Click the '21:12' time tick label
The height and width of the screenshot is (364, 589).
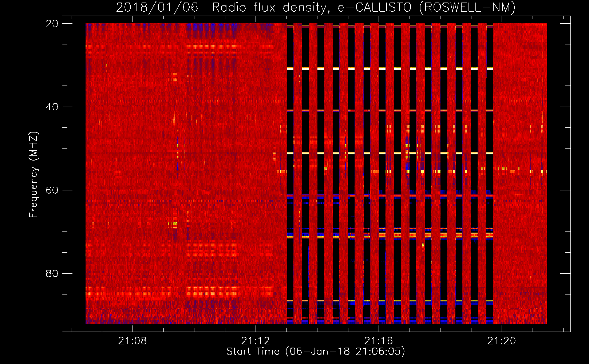click(256, 341)
